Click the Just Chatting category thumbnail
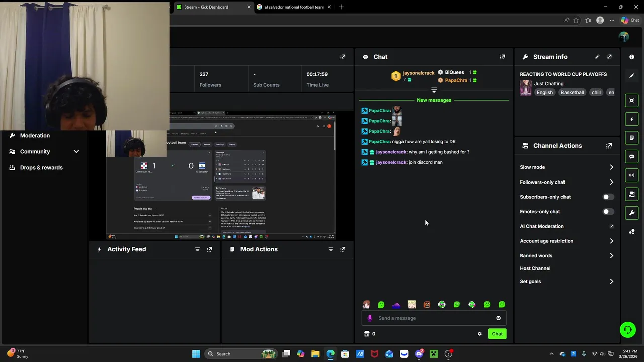 click(526, 88)
